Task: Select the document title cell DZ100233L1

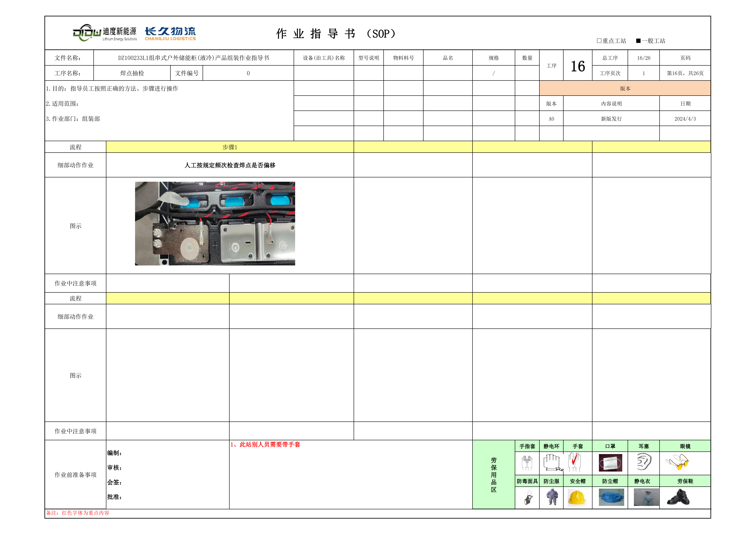Action: click(193, 58)
